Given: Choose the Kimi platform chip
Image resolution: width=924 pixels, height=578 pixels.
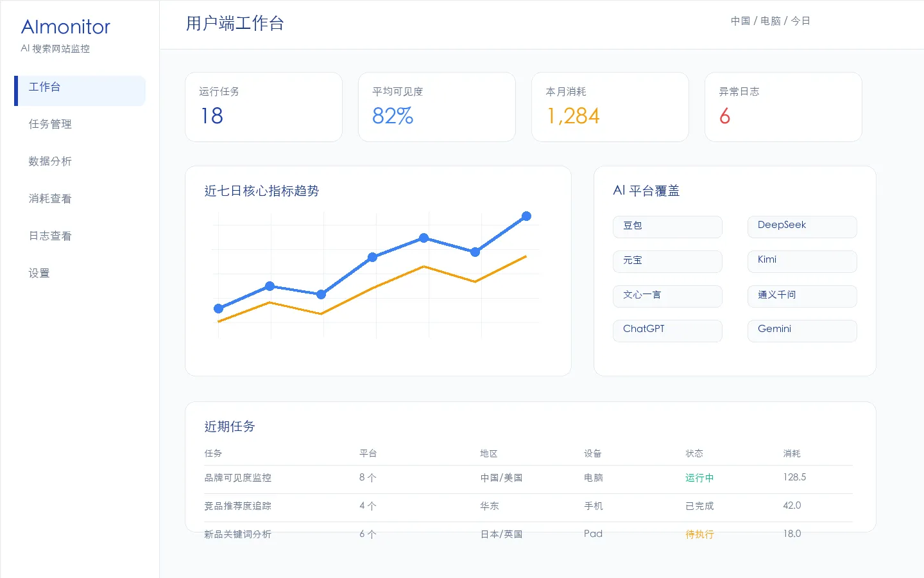Looking at the screenshot, I should pos(802,261).
